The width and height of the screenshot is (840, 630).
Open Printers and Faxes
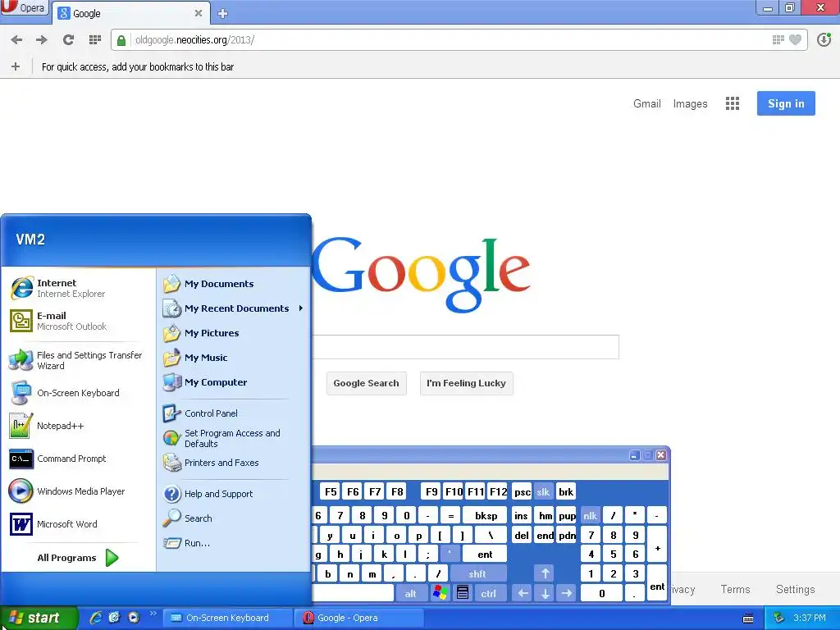234,463
